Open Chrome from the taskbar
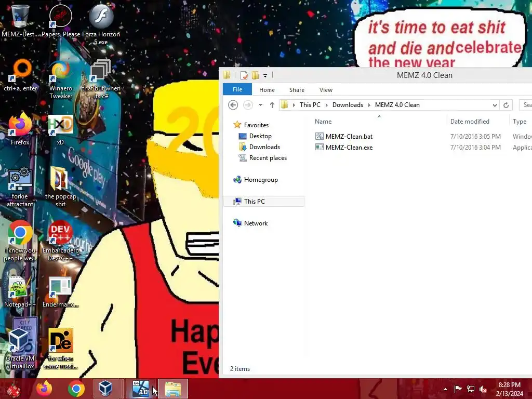 click(76, 389)
